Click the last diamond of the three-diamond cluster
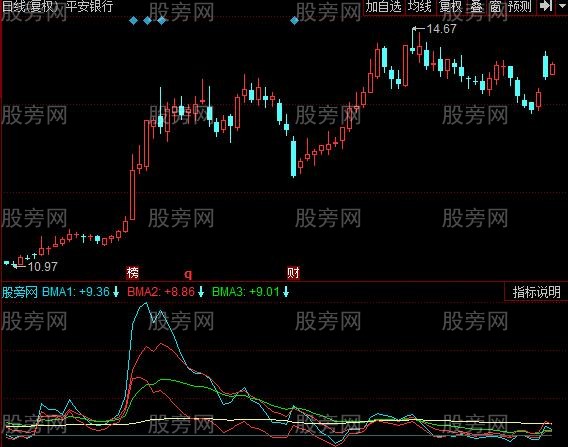The width and height of the screenshot is (568, 447). pos(162,21)
